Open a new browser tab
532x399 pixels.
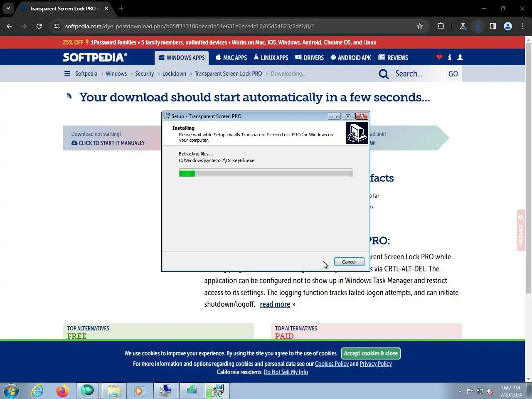121,8
